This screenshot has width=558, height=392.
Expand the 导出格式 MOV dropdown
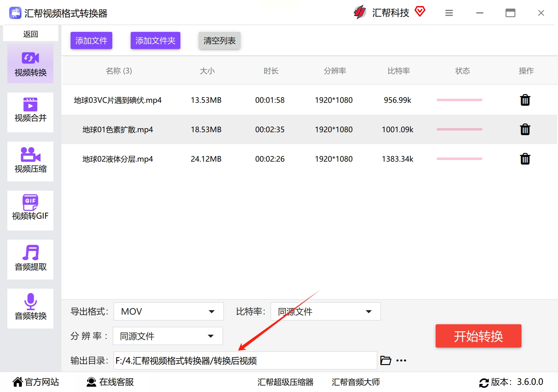(x=168, y=311)
